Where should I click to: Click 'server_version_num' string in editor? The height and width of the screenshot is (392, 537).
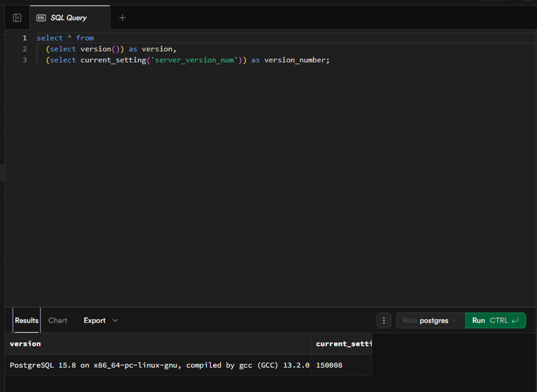(x=195, y=60)
